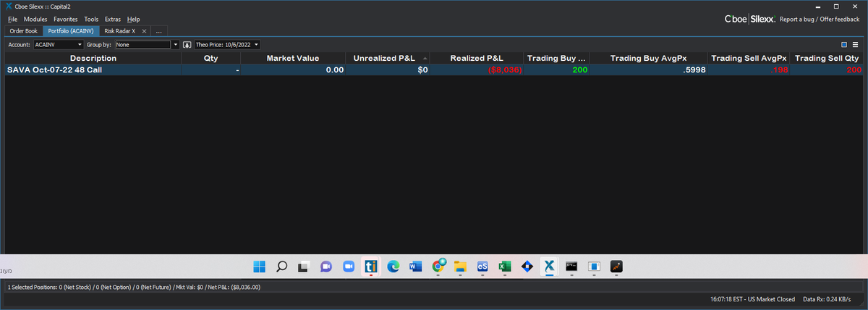Open the Modules menu

[x=35, y=19]
